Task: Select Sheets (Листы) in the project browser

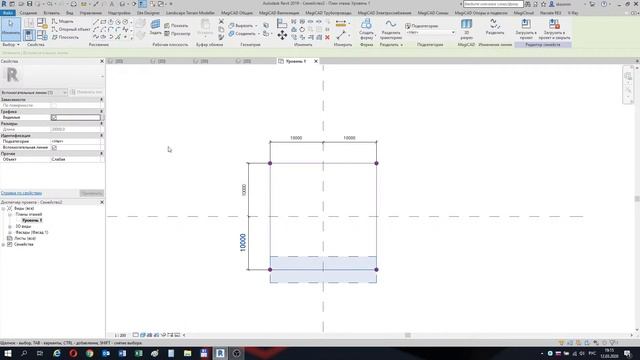Action: [x=25, y=238]
